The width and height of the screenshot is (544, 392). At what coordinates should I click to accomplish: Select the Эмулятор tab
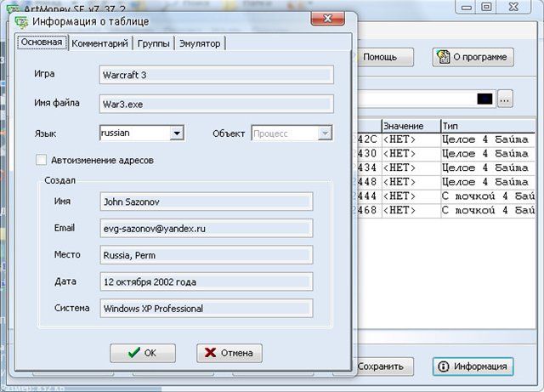200,43
